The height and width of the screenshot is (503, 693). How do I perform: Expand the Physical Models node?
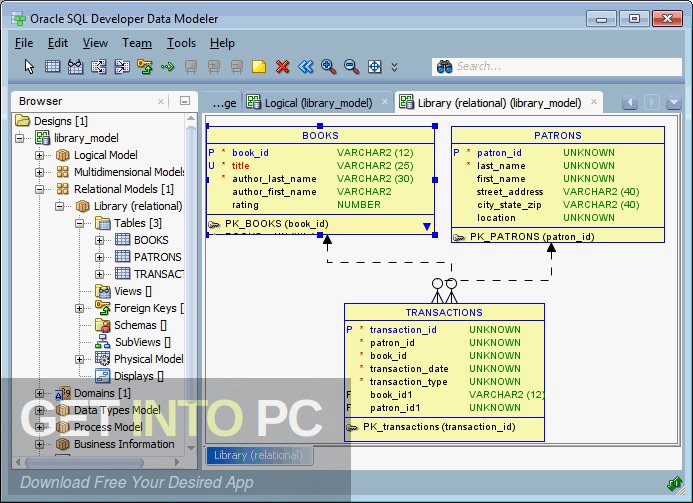(80, 359)
